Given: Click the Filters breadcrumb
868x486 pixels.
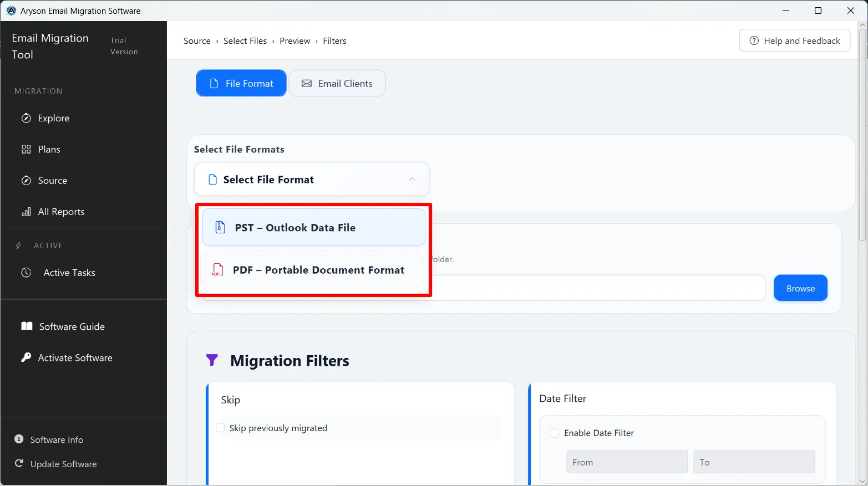Looking at the screenshot, I should pyautogui.click(x=334, y=40).
